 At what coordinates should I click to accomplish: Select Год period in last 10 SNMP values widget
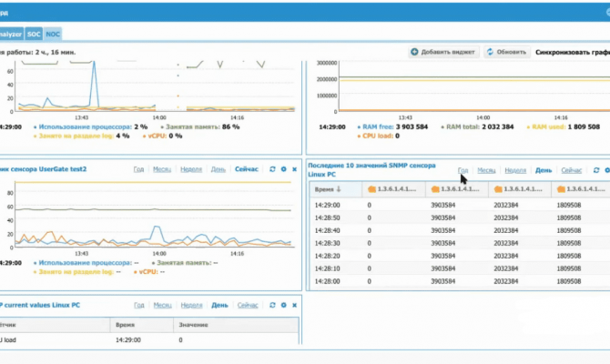point(463,170)
